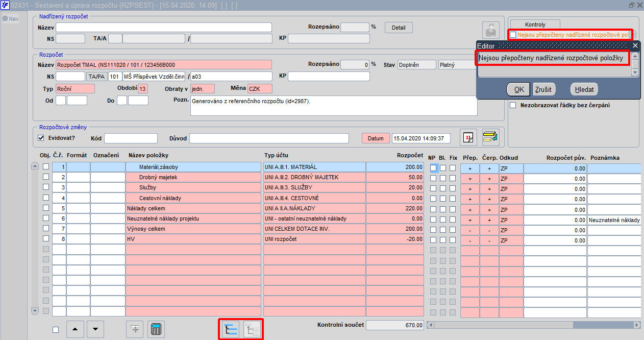Image resolution: width=644 pixels, height=340 pixels.
Task: Click Čerp. plus button in Cestovní náklady row
Action: tap(489, 199)
